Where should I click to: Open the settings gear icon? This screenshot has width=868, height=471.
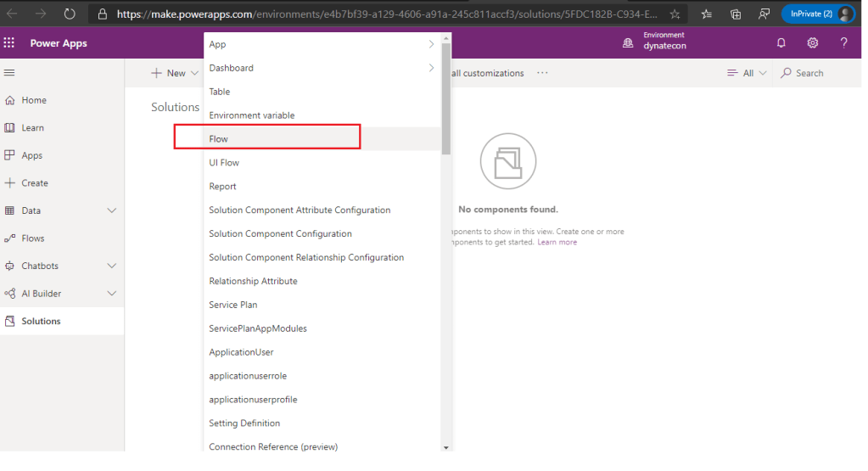812,43
